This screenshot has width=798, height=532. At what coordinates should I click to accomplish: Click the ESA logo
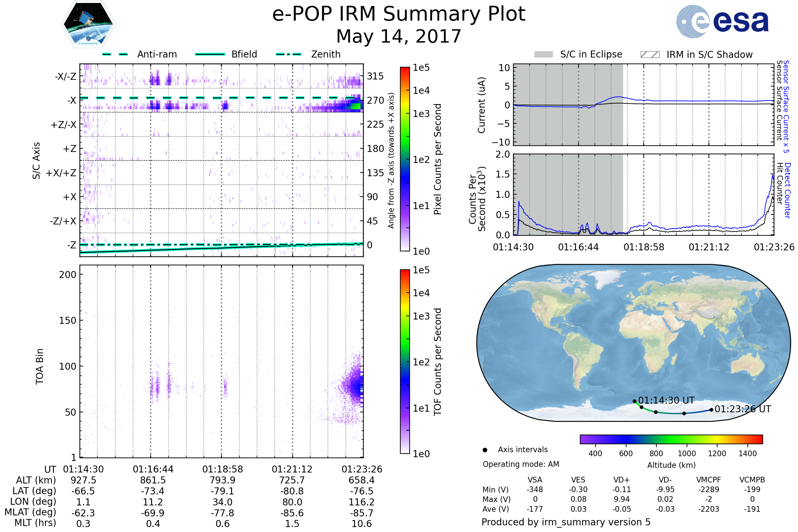point(722,21)
